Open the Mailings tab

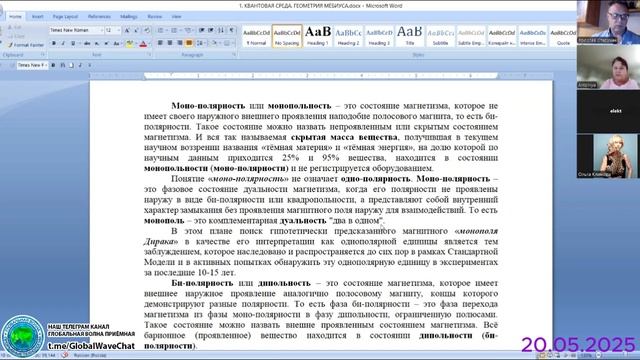tap(129, 17)
